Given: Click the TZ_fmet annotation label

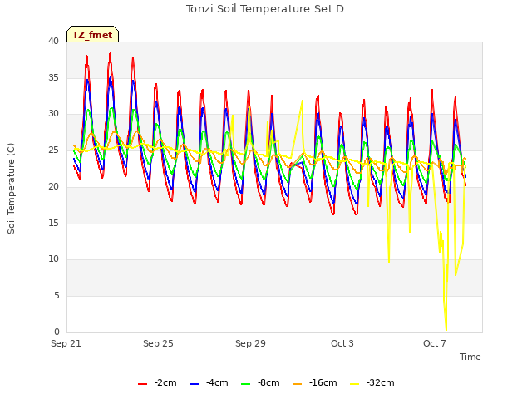Looking at the screenshot, I should coord(92,35).
